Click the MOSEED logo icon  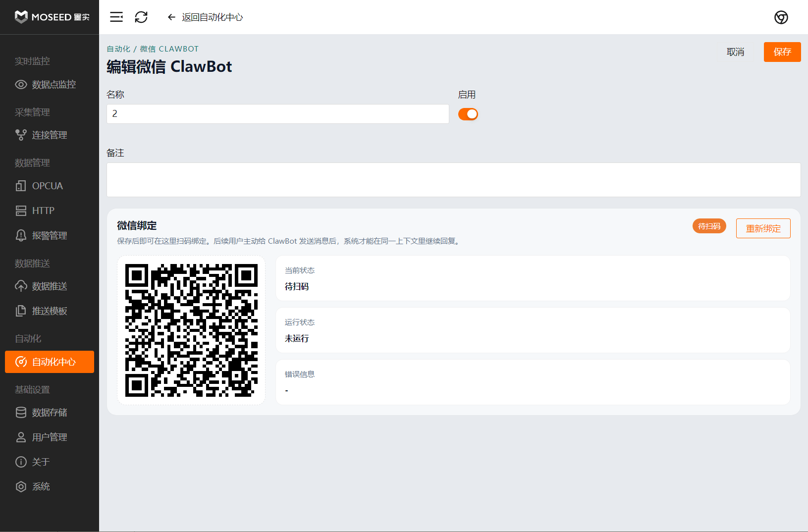21,17
